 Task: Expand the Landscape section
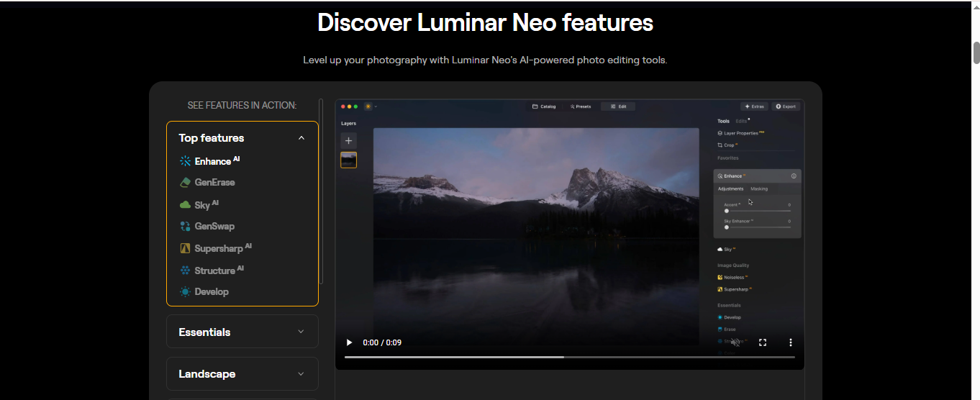pyautogui.click(x=242, y=374)
